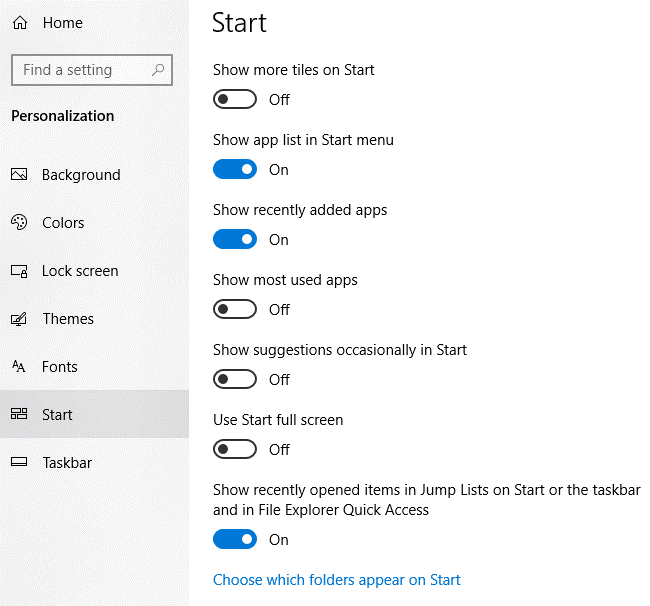Click the Themes brush icon
The height and width of the screenshot is (606, 650).
pos(19,319)
